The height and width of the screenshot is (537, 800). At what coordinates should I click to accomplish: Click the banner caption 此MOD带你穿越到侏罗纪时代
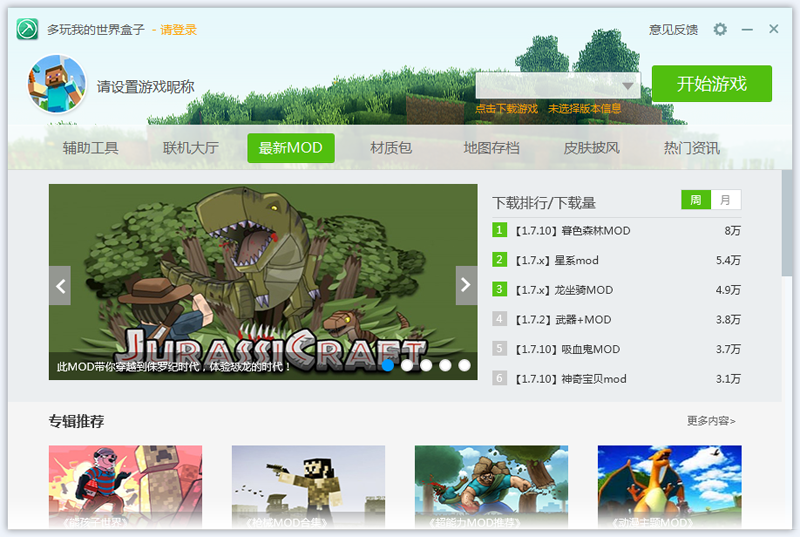point(173,366)
